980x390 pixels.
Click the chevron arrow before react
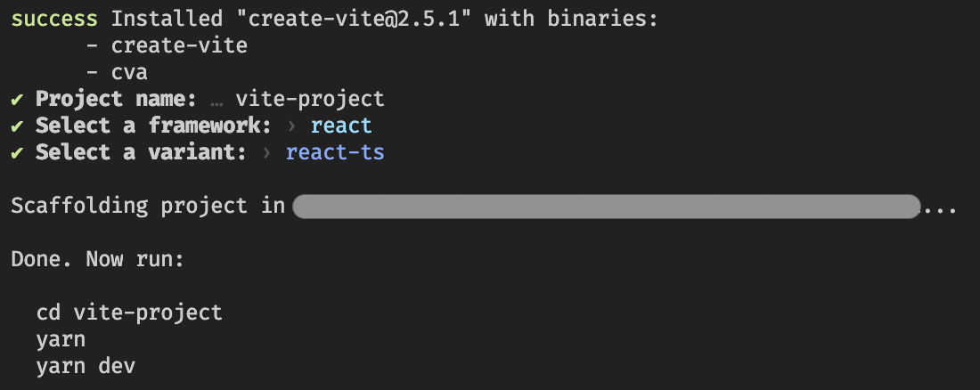pos(291,126)
